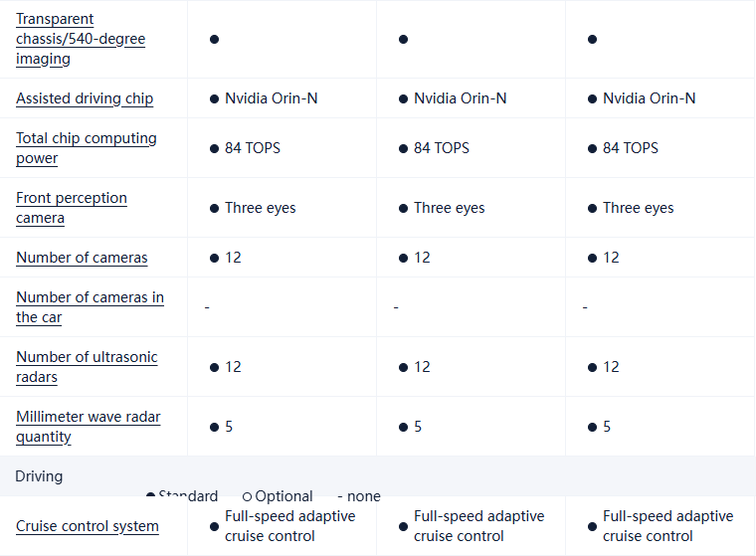Click middle column's Full-speed adaptive cruise control
Image resolution: width=756 pixels, height=556 pixels.
pos(478,526)
